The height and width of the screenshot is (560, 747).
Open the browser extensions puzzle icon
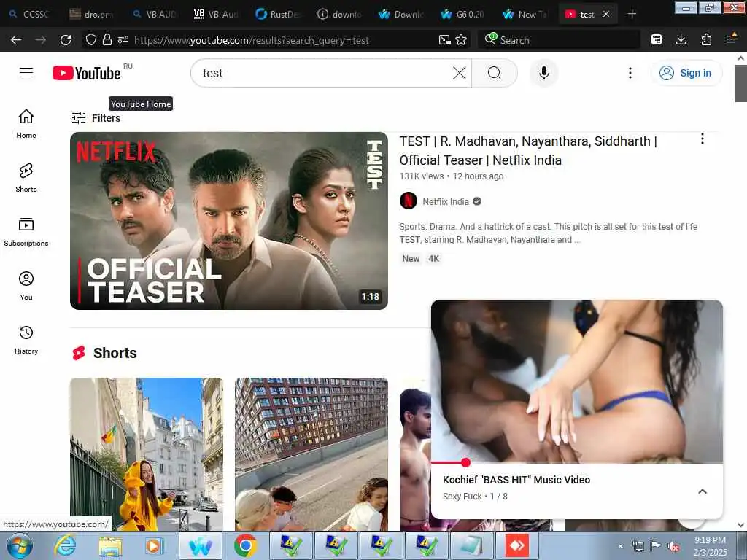(706, 40)
